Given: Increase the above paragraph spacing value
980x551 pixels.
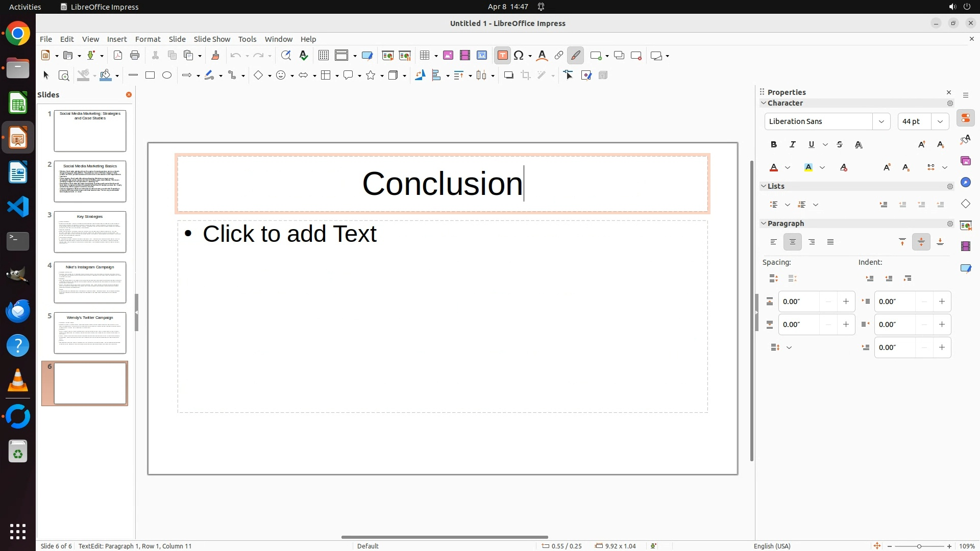Looking at the screenshot, I should coord(846,302).
